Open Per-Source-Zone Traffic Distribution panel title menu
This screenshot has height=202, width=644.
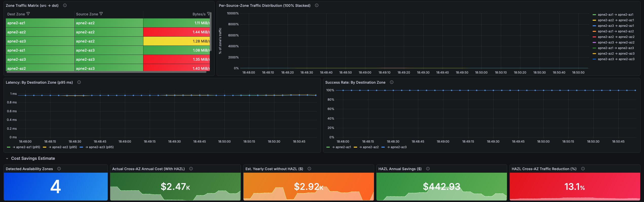pos(264,6)
